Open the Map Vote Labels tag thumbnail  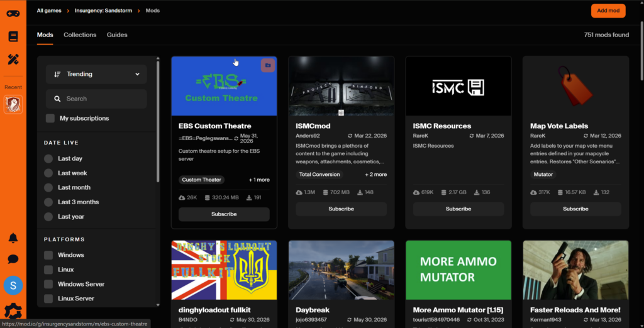click(575, 86)
